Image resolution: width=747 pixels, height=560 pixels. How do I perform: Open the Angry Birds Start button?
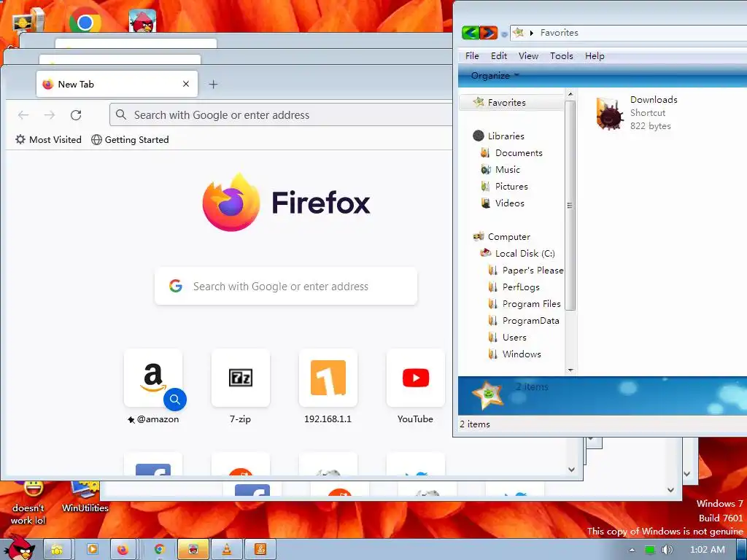[19, 548]
